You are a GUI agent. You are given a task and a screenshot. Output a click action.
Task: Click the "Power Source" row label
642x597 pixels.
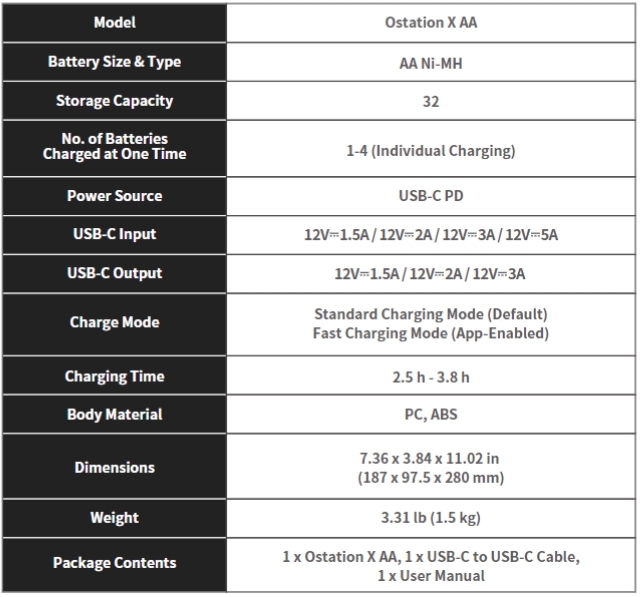click(x=114, y=196)
